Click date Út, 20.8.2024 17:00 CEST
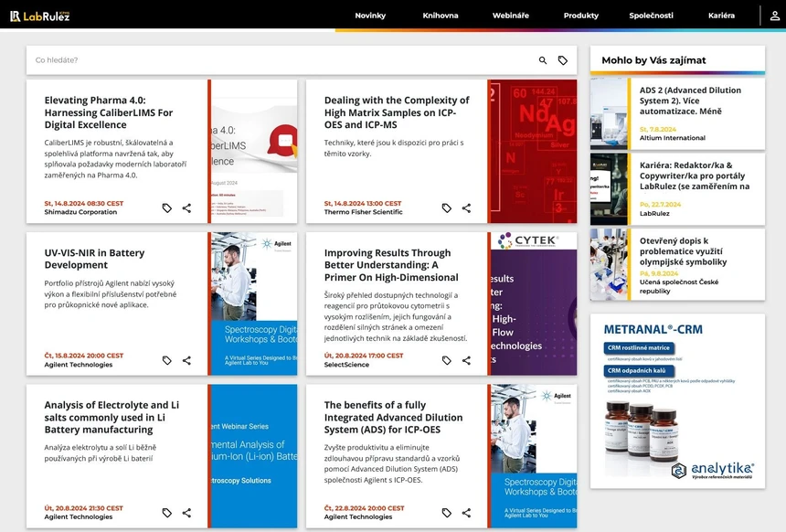This screenshot has width=786, height=532. pos(364,356)
